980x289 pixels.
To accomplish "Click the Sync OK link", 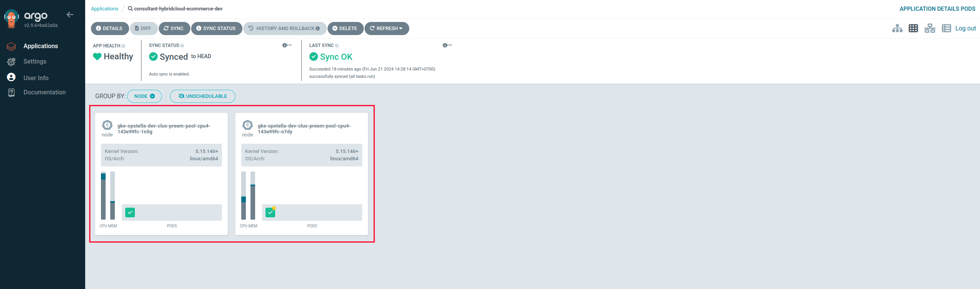I will tap(336, 57).
